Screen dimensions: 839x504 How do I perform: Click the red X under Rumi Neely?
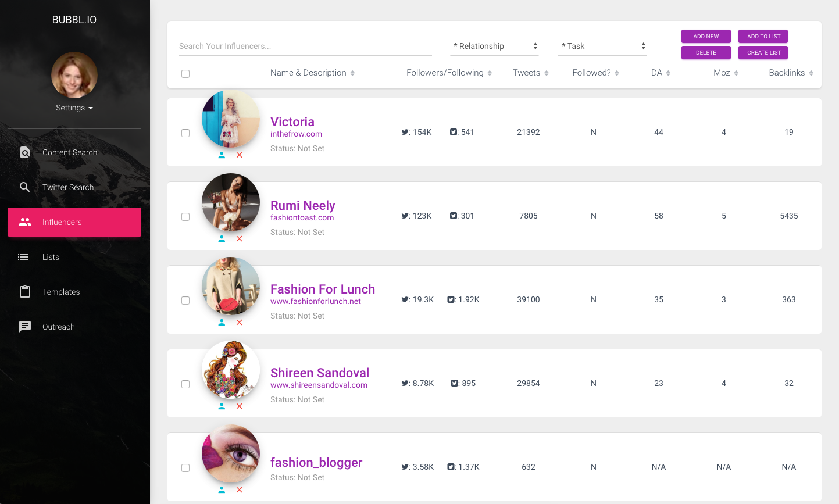coord(240,239)
